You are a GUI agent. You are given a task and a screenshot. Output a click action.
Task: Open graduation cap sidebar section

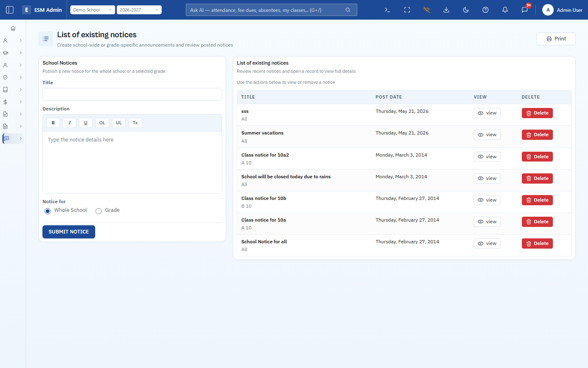pyautogui.click(x=5, y=53)
